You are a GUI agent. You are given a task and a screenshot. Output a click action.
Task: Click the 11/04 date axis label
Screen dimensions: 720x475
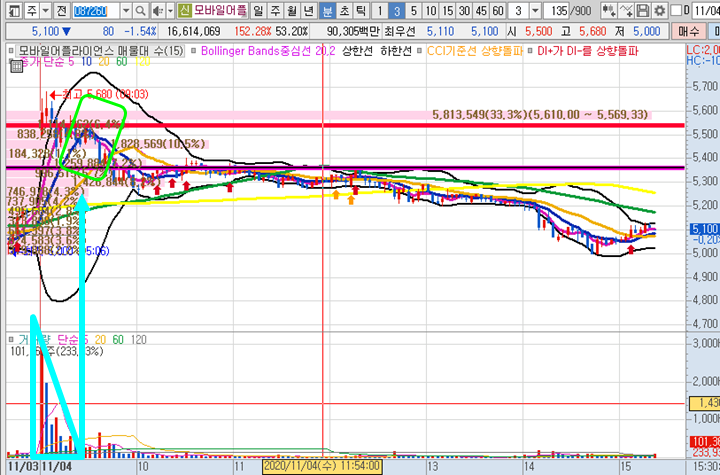tap(56, 466)
